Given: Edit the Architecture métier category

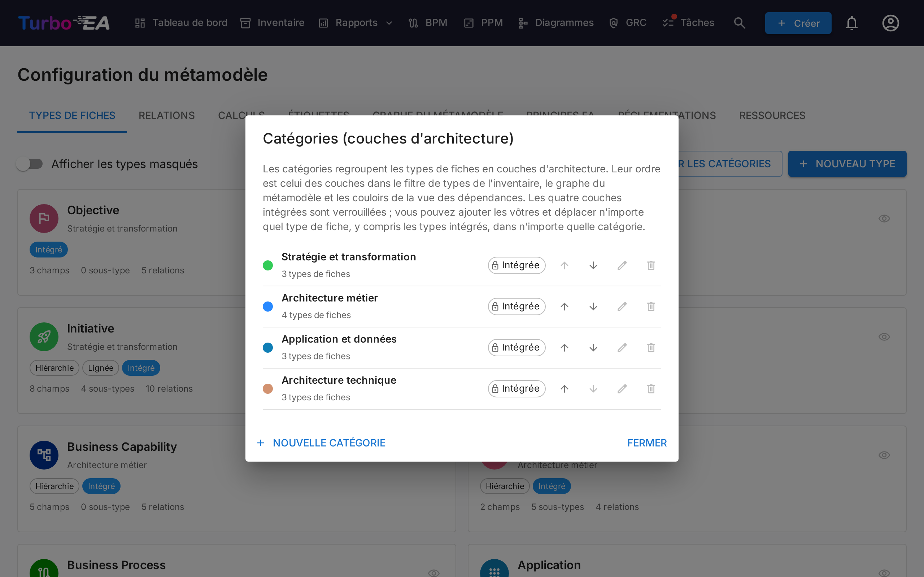Looking at the screenshot, I should coord(622,307).
